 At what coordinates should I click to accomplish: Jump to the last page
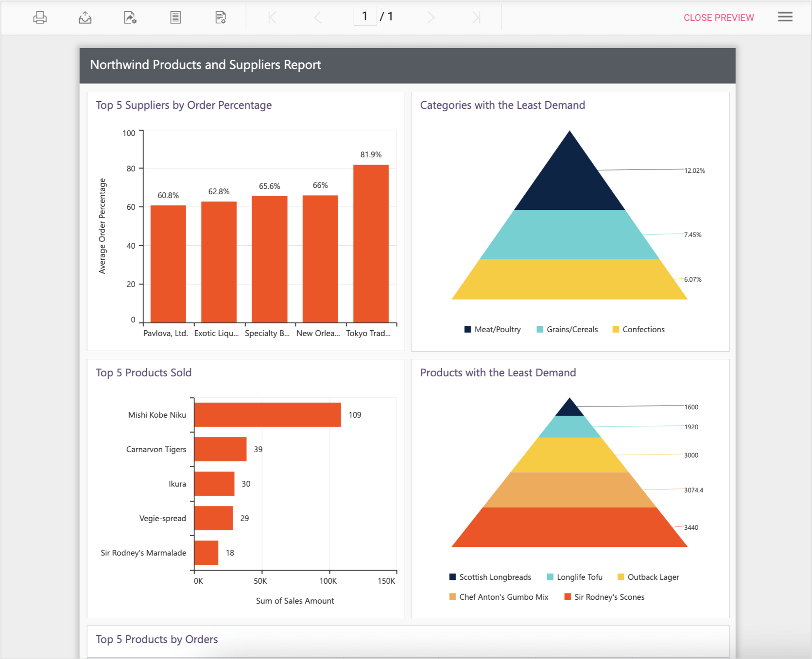[x=476, y=18]
